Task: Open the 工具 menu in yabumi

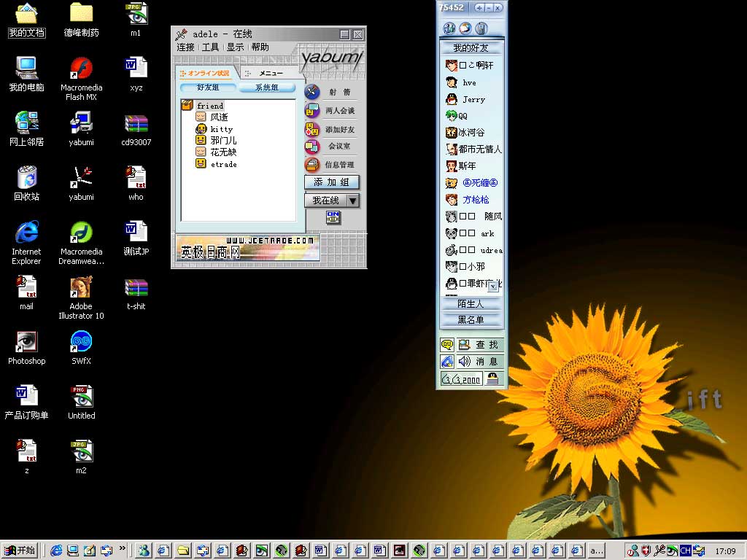Action: 210,47
